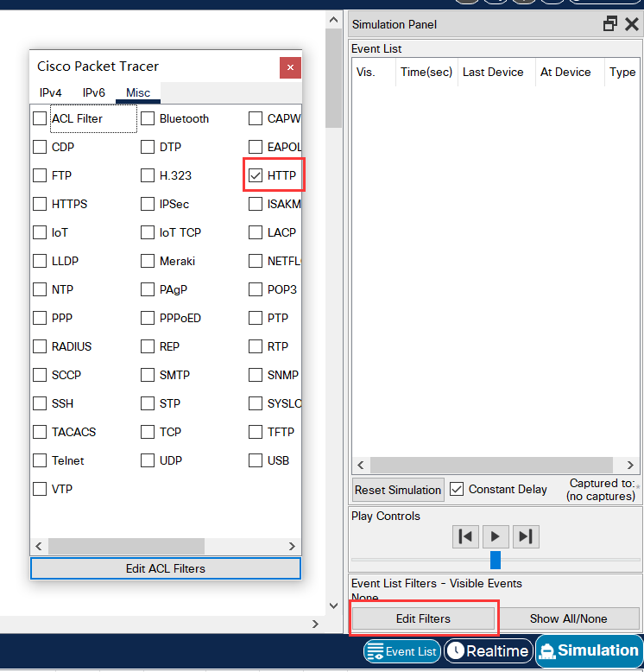The height and width of the screenshot is (672, 644).
Task: Check the POP3 filter
Action: tap(256, 289)
